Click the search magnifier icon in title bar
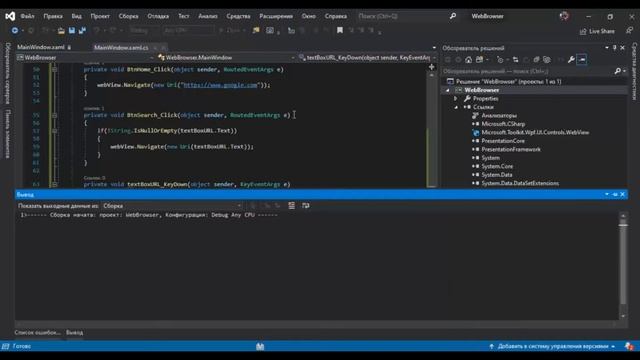Image resolution: width=640 pixels, height=360 pixels. 453,16
